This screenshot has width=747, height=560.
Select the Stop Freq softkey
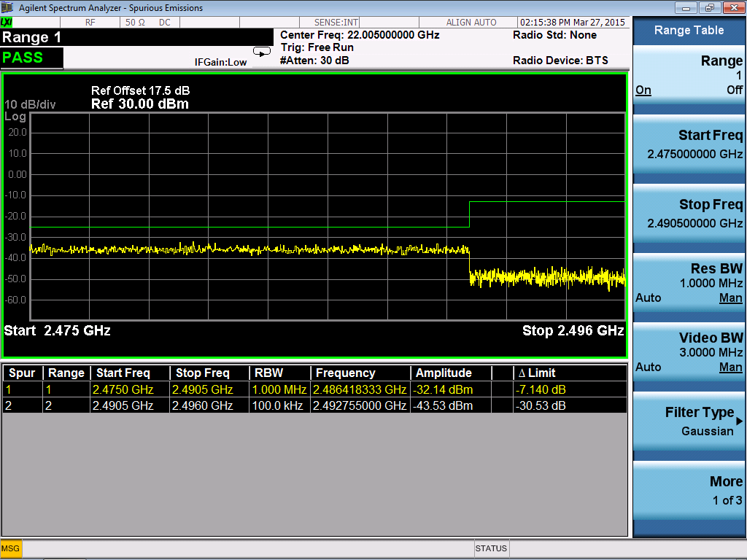[x=689, y=214]
